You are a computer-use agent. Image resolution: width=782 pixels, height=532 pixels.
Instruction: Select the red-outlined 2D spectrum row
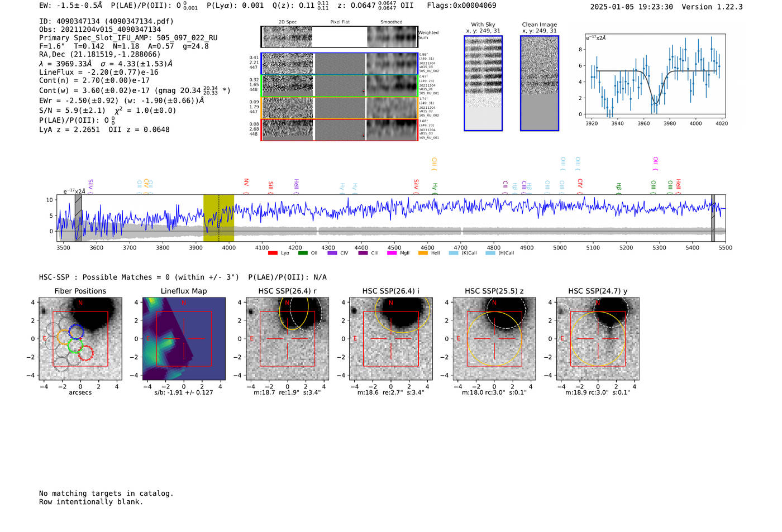click(x=340, y=130)
